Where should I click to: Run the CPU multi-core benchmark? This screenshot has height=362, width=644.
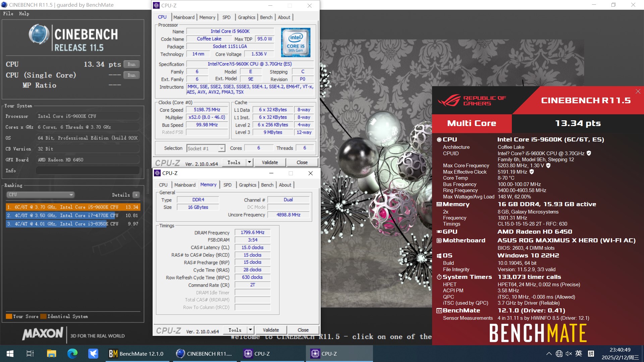(131, 64)
